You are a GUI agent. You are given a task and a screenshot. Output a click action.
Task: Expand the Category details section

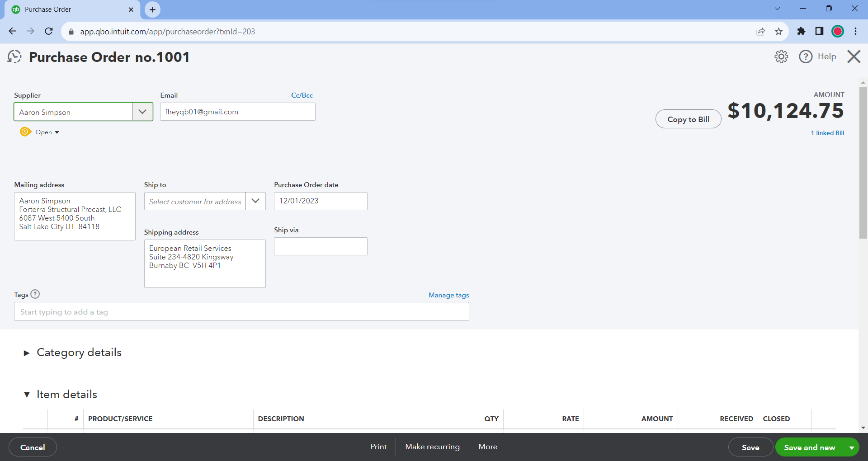point(27,353)
